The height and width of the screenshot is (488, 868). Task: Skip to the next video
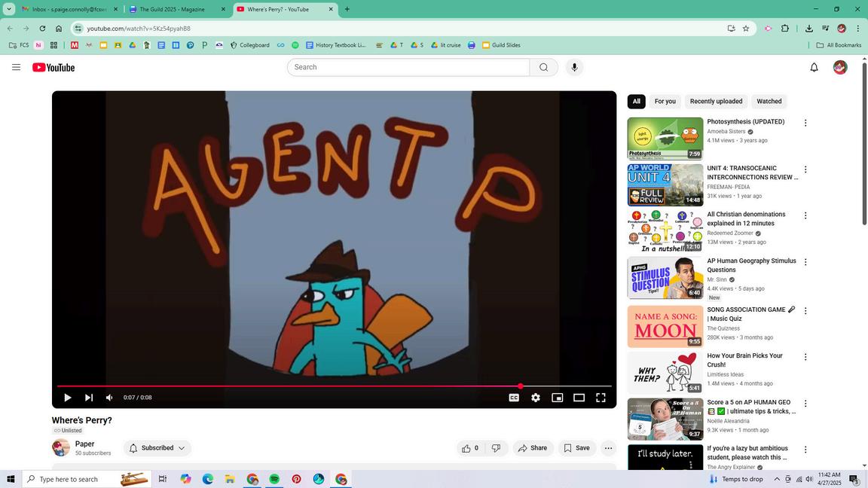89,398
